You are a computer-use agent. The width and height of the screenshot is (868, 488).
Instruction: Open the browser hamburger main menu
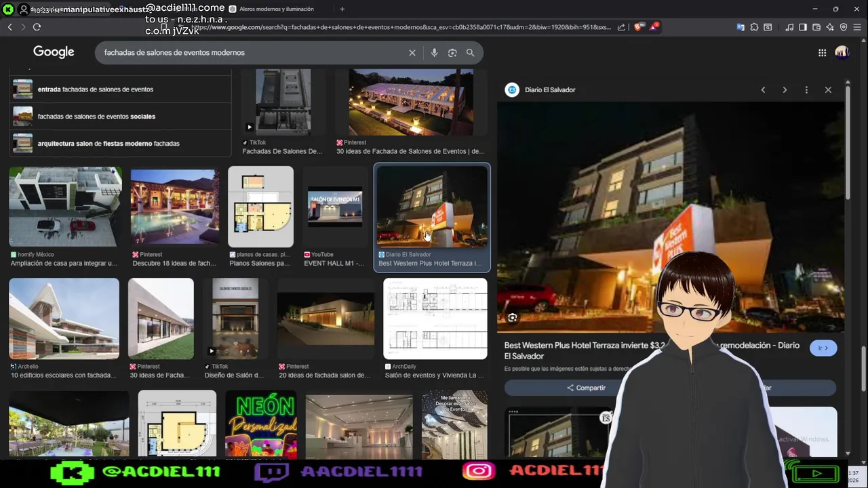(857, 27)
